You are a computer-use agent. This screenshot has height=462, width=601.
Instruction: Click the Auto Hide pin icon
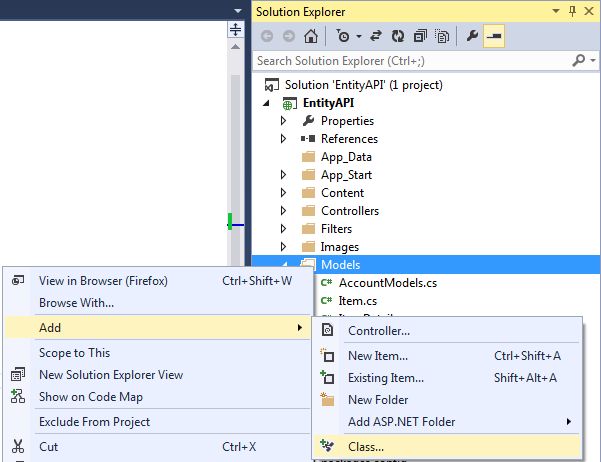(572, 11)
